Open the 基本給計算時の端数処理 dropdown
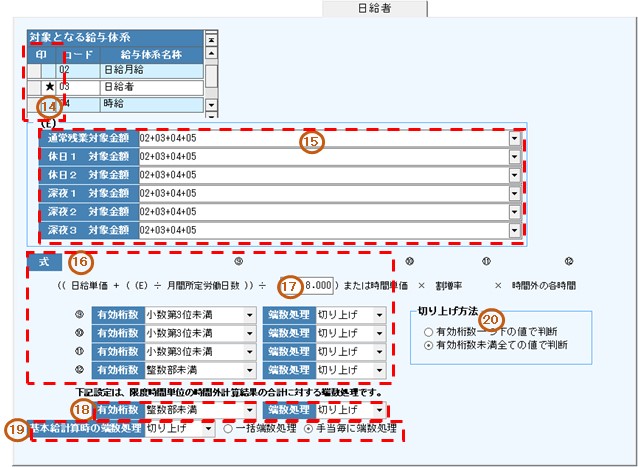This screenshot has height=467, width=638. [x=207, y=428]
